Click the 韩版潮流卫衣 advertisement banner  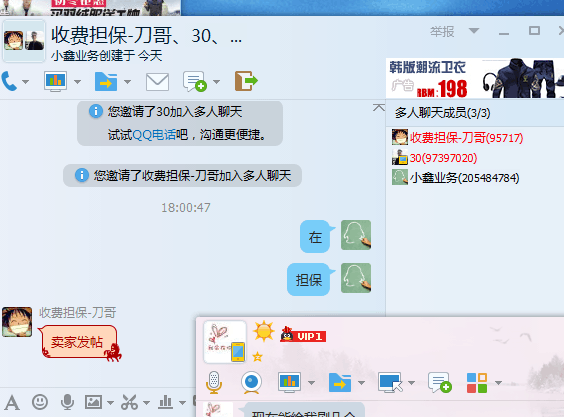tap(475, 78)
